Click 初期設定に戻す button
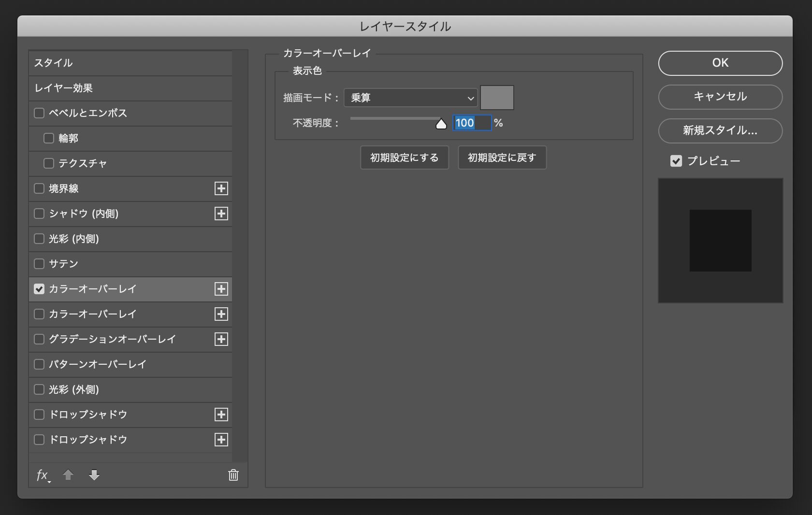The image size is (812, 515). tap(502, 157)
